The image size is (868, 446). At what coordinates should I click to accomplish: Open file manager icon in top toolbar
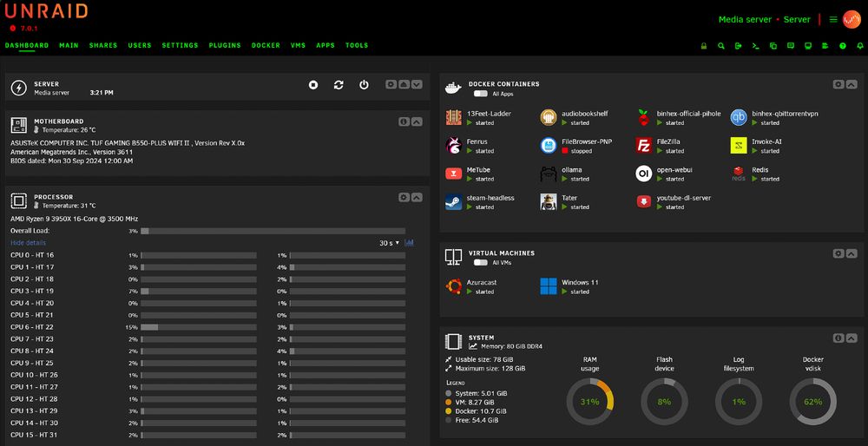[x=773, y=46]
